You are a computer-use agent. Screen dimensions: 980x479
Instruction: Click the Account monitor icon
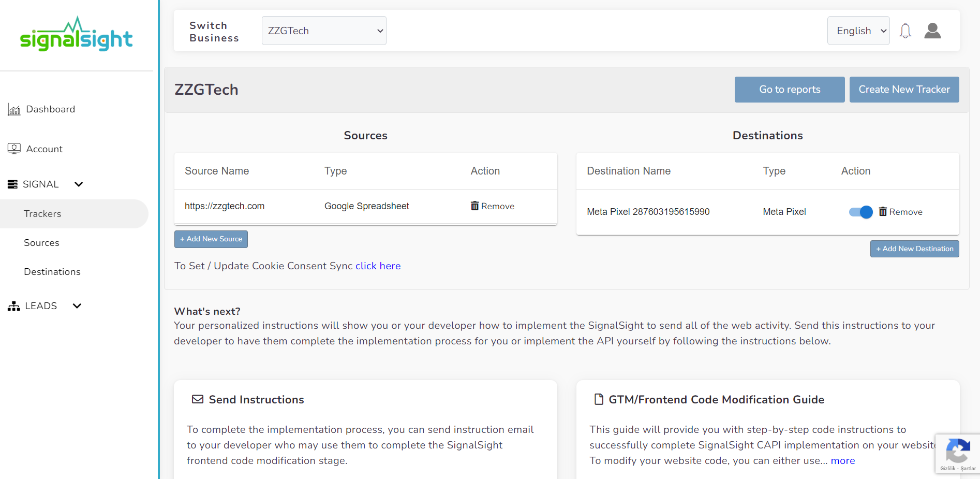[x=14, y=149]
